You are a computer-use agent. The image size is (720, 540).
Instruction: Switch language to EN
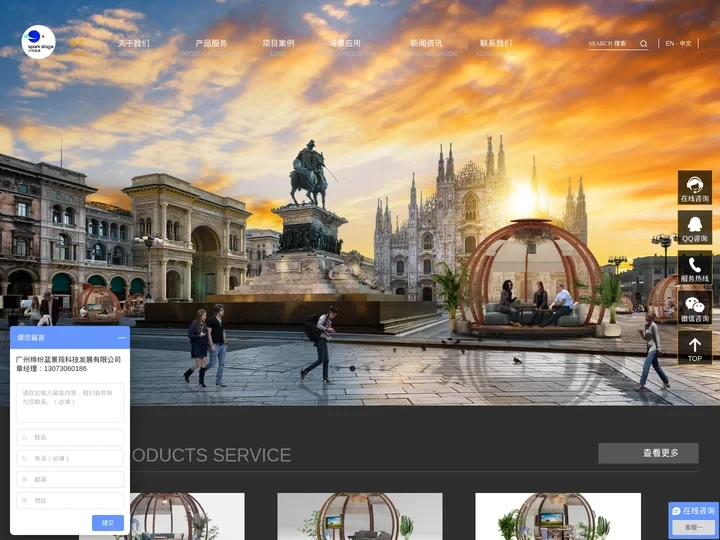click(669, 43)
